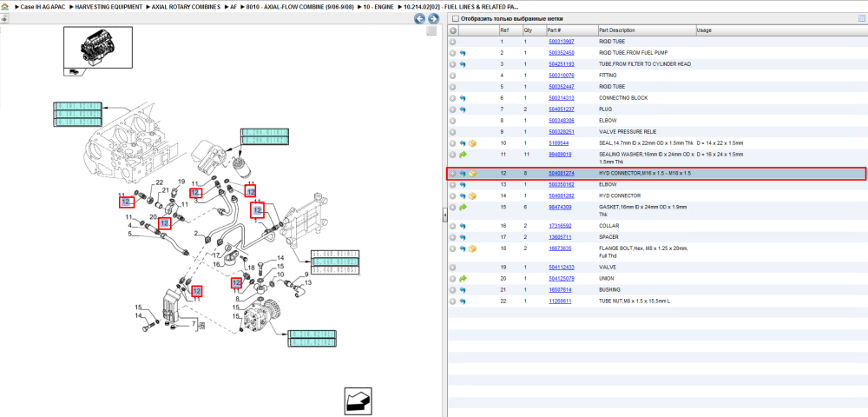Image resolution: width=868 pixels, height=417 pixels.
Task: Select 'D = 14 x 22 x 1.5mm' usage text
Action: [720, 142]
